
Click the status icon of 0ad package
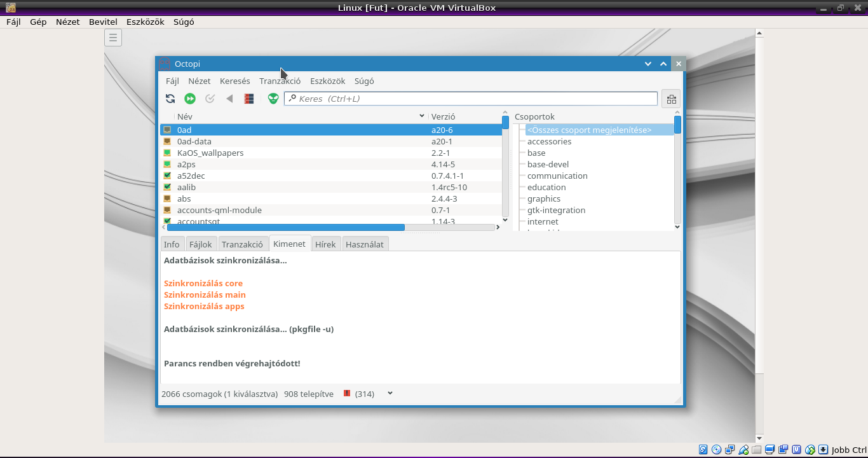coord(167,130)
